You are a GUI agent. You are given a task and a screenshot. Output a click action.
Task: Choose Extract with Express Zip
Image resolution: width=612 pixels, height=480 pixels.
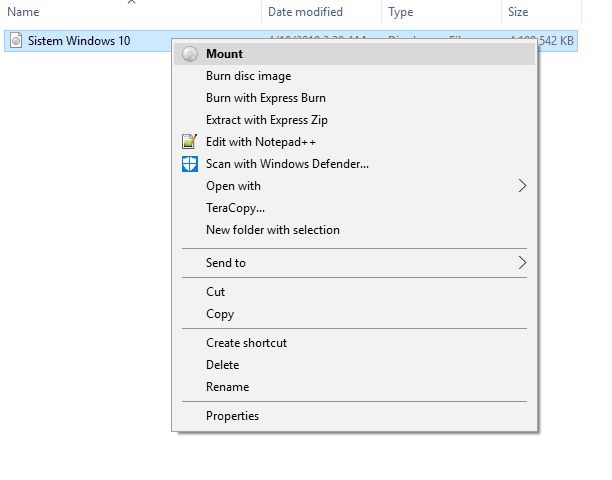[x=354, y=120]
